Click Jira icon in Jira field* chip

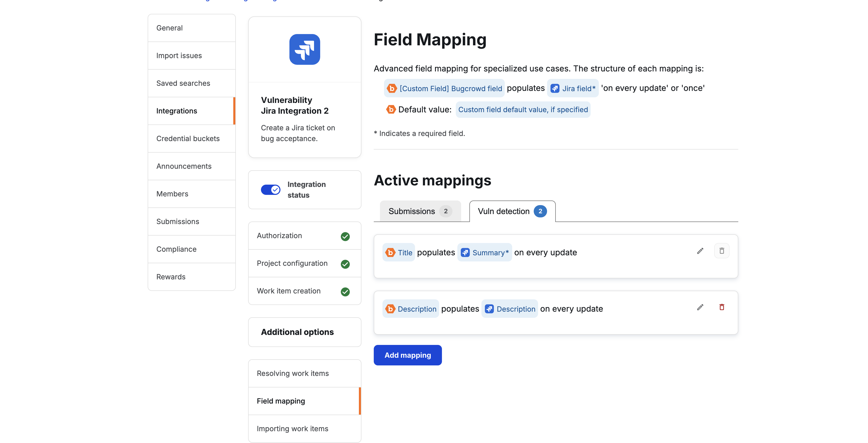[555, 88]
